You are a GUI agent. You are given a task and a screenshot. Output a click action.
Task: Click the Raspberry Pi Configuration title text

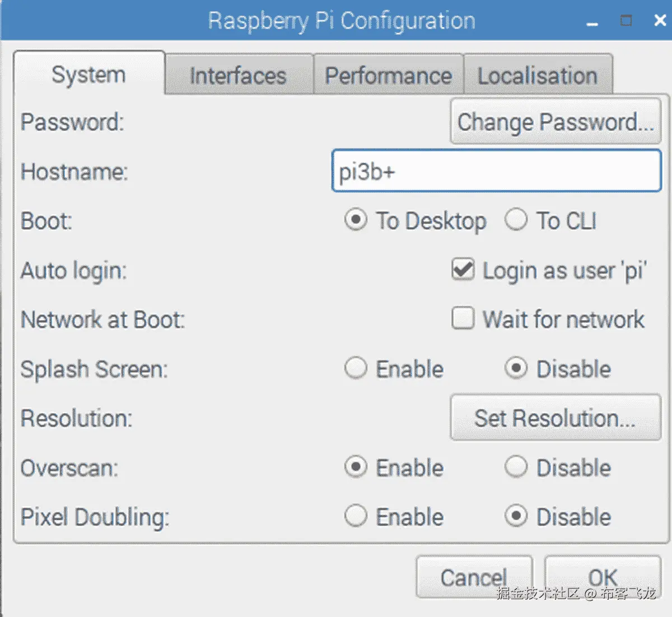(x=342, y=21)
